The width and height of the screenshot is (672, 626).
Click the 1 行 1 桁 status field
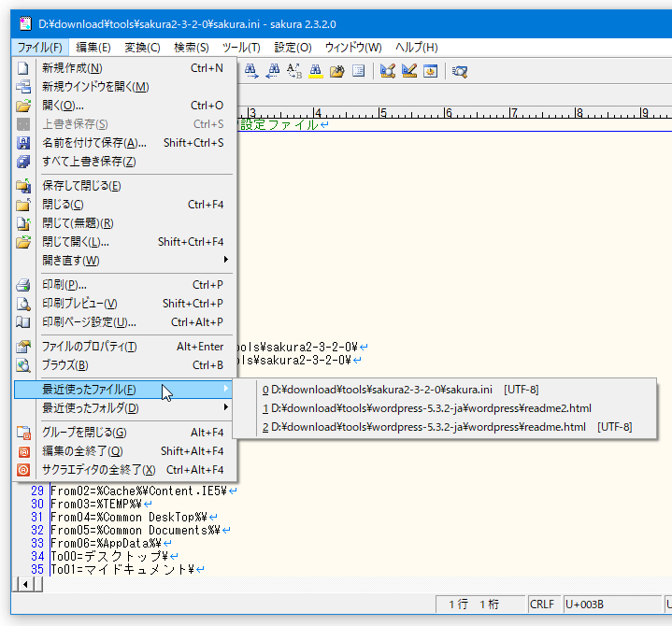(480, 605)
